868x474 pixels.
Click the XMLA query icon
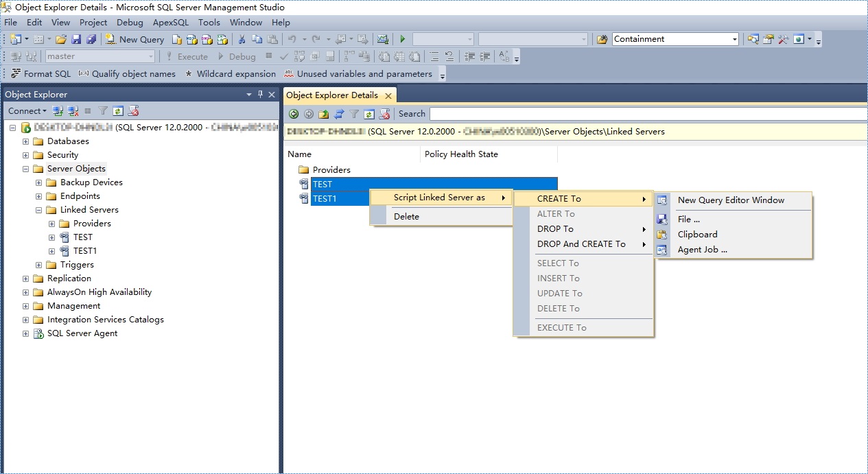[x=222, y=39]
